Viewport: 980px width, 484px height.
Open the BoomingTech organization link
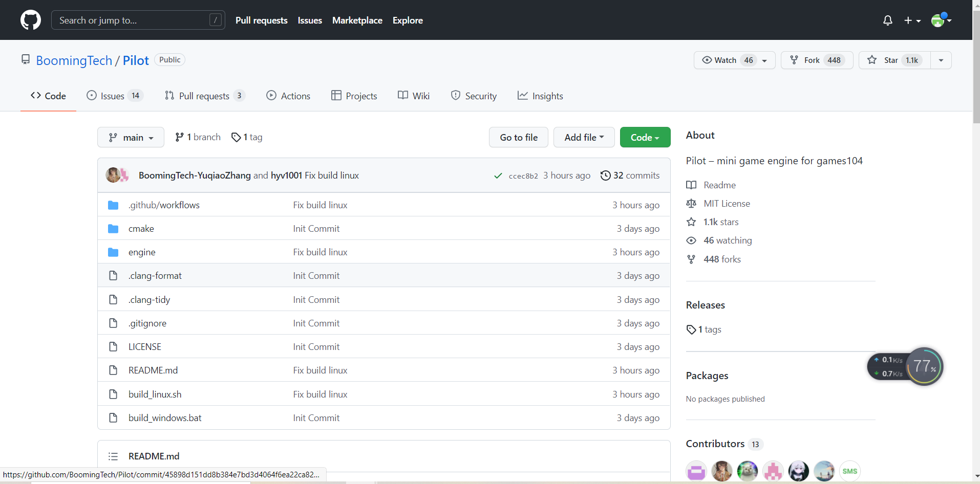(x=74, y=60)
